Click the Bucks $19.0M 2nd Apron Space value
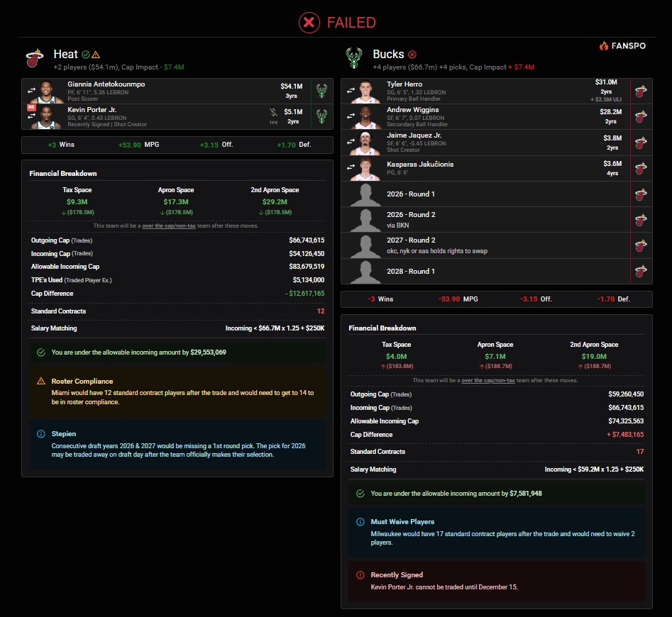 [594, 356]
